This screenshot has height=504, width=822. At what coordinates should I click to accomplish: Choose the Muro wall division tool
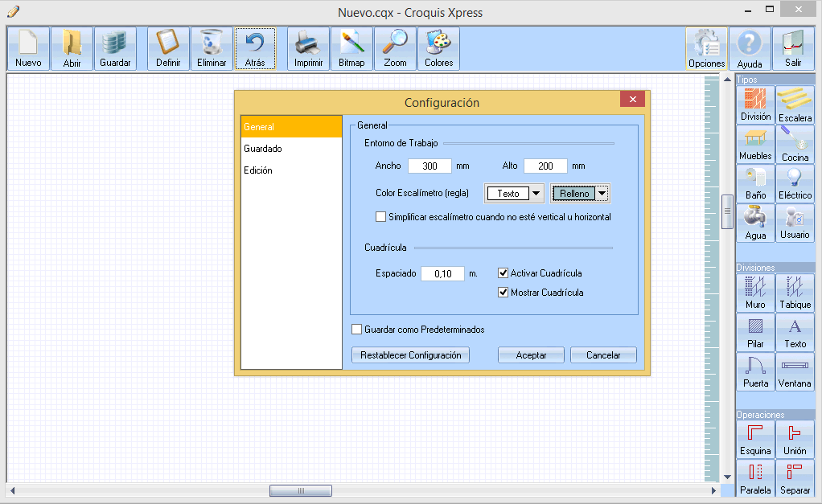tap(755, 293)
